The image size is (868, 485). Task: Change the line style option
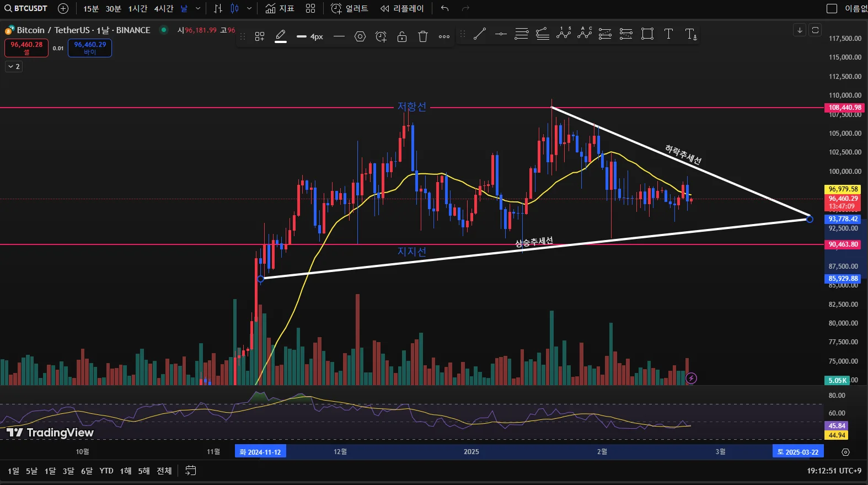339,36
